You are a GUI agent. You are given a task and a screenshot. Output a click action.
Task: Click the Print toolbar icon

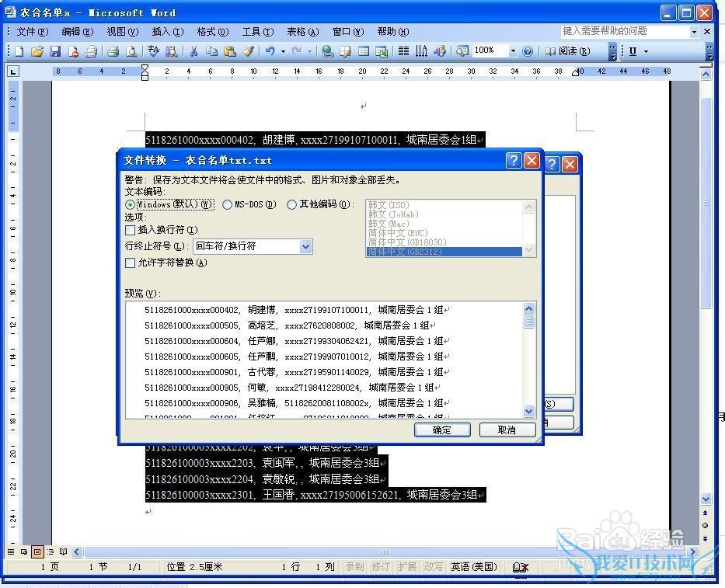coord(113,50)
